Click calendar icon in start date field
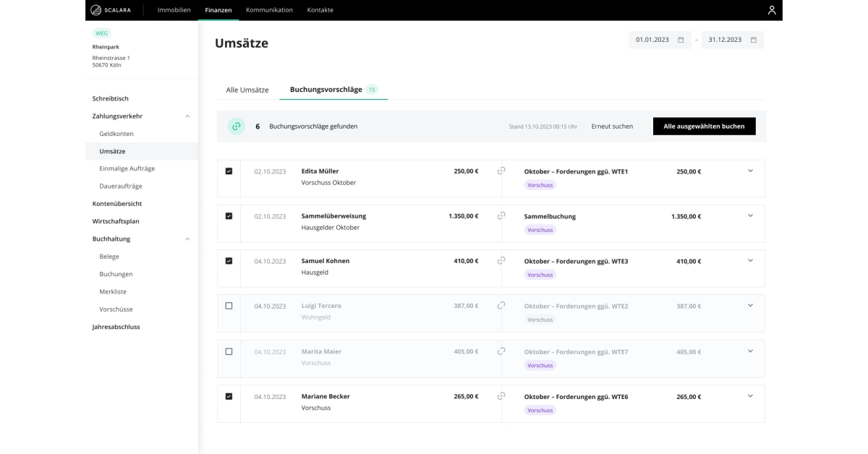The height and width of the screenshot is (454, 868). (x=681, y=40)
